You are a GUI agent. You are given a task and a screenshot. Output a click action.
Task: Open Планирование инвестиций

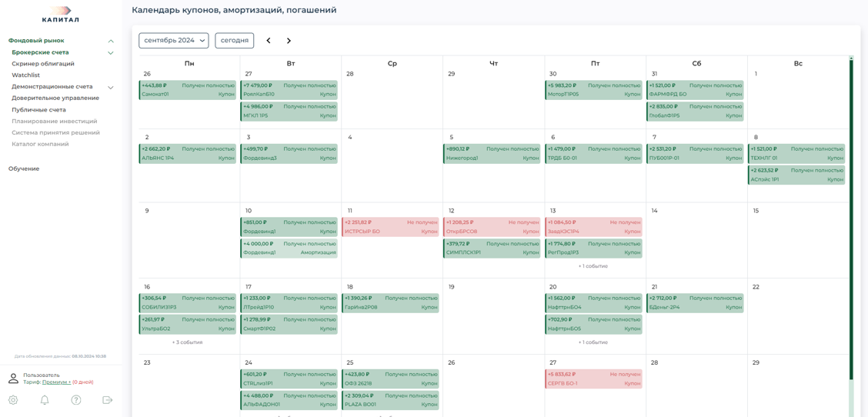(x=54, y=121)
